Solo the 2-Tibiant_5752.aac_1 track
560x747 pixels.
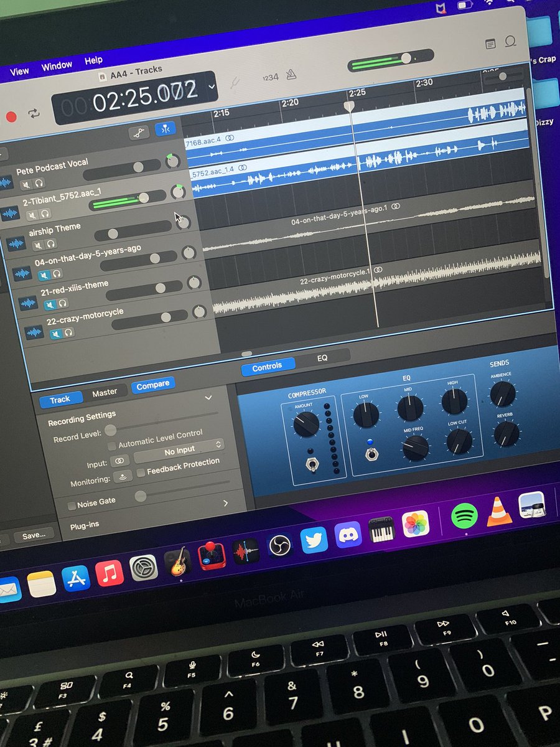45,214
